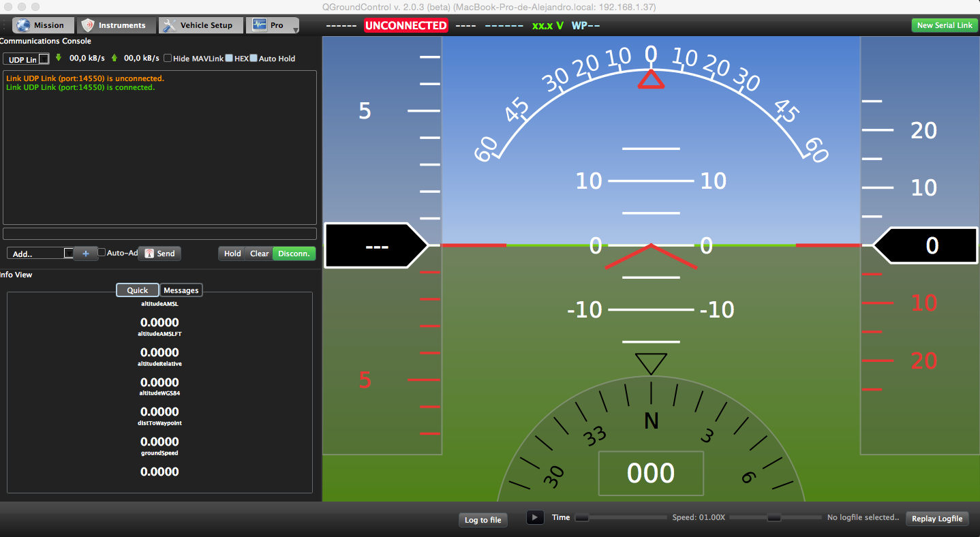Enable the Hide MAVLink checkbox

(168, 59)
